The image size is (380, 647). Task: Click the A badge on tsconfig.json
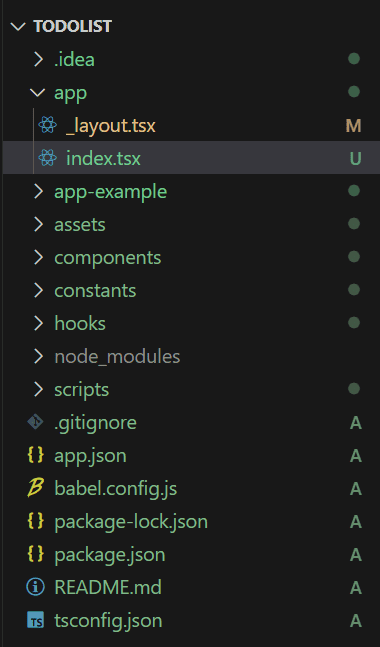[x=355, y=621]
